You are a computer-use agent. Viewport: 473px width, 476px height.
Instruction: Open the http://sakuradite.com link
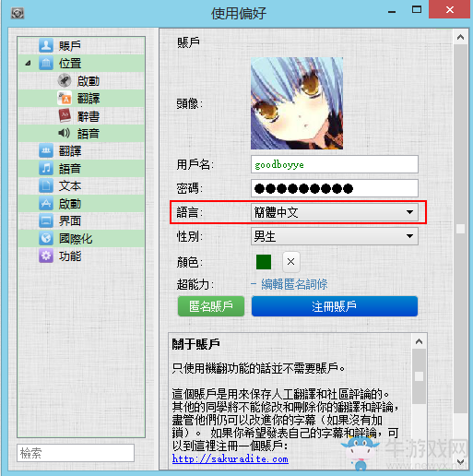tap(231, 458)
